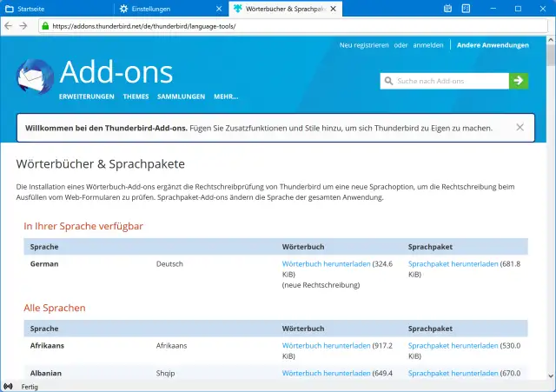Download the Albanian Wörterbuch
Image resolution: width=556 pixels, height=392 pixels.
point(327,373)
